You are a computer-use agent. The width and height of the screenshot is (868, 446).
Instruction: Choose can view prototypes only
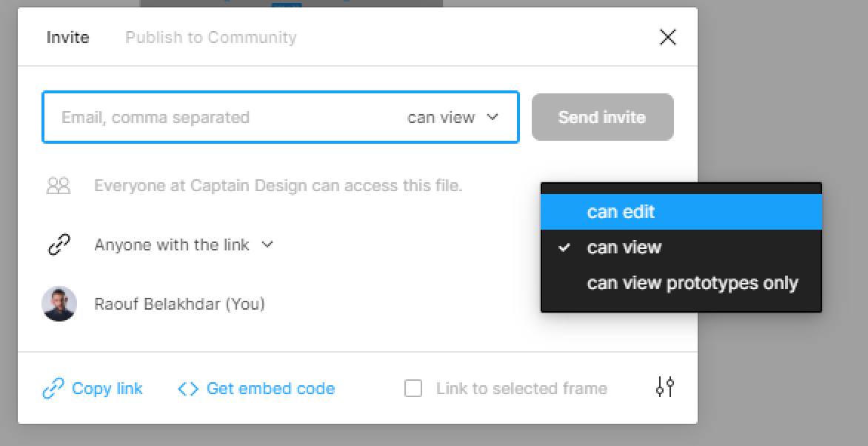[693, 282]
